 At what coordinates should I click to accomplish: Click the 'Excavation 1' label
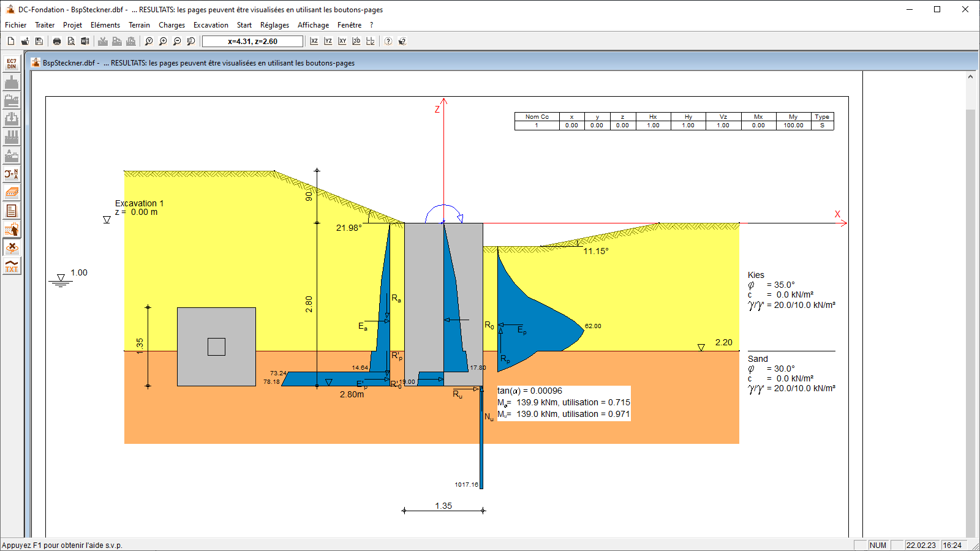(139, 203)
